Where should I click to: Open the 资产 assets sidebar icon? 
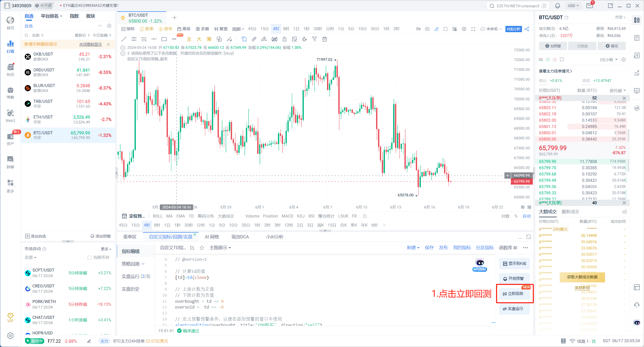coord(10,139)
